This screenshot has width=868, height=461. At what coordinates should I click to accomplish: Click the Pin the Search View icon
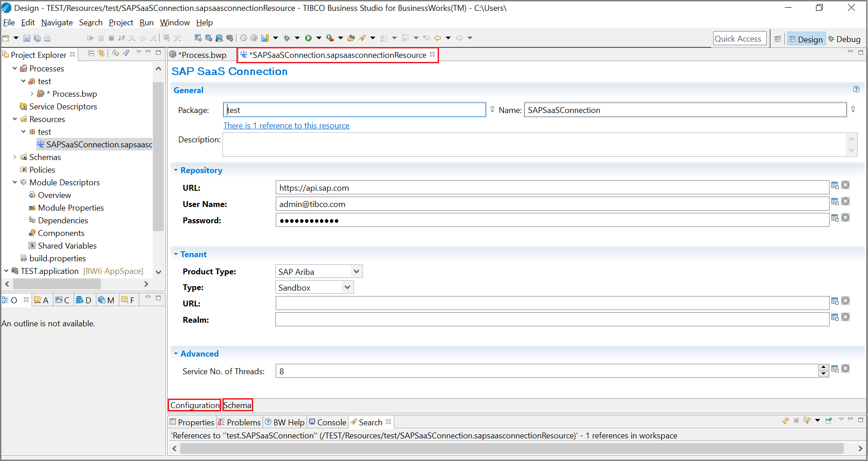pyautogui.click(x=829, y=421)
